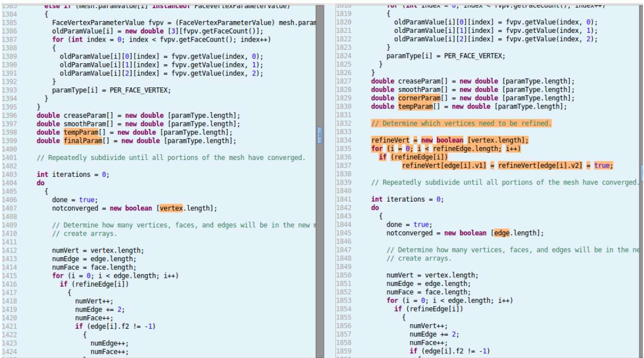
Task: Click line number 1396 in the gutter
Action: pos(9,115)
